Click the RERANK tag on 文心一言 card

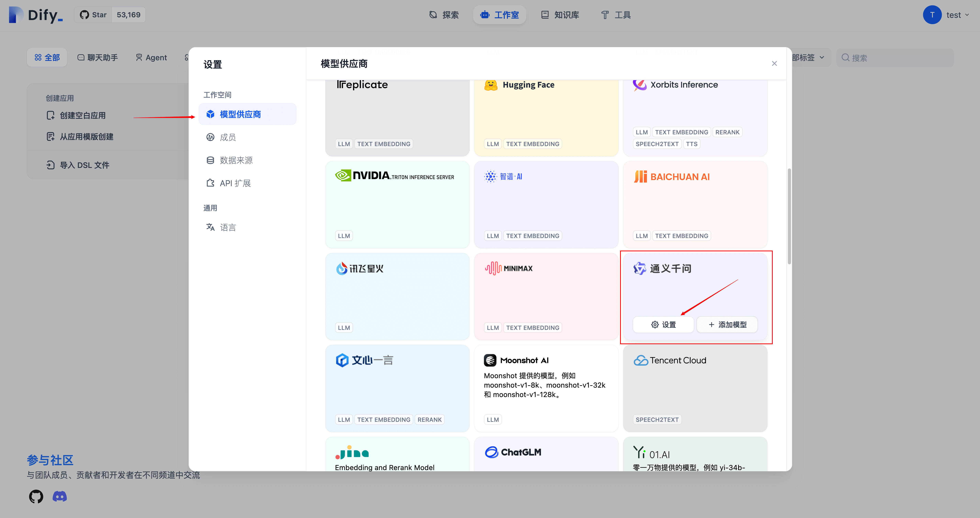[429, 419]
